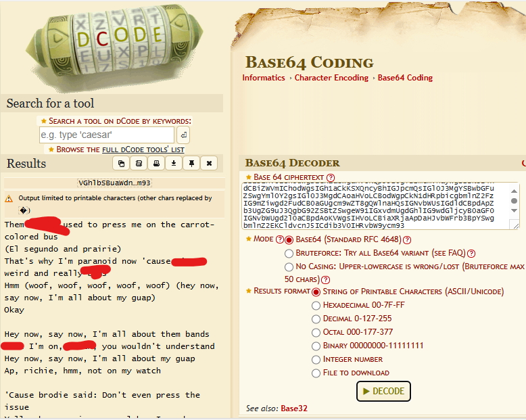Choose Decimal 0-127-255 results format

coord(316,319)
